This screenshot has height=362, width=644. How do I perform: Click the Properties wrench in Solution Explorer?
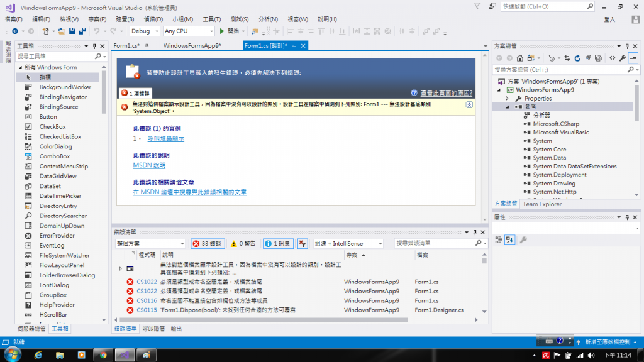coord(623,58)
